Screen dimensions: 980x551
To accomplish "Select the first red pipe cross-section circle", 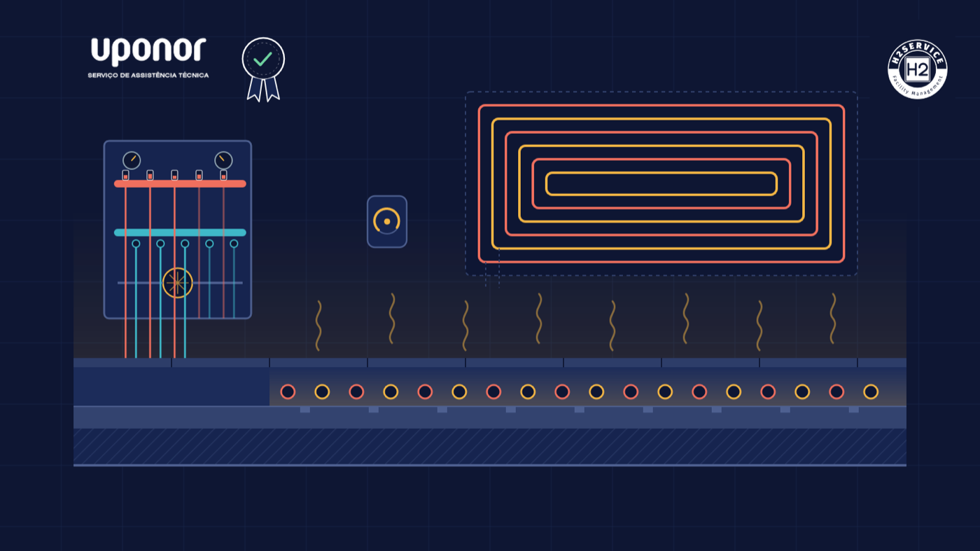I will point(288,391).
